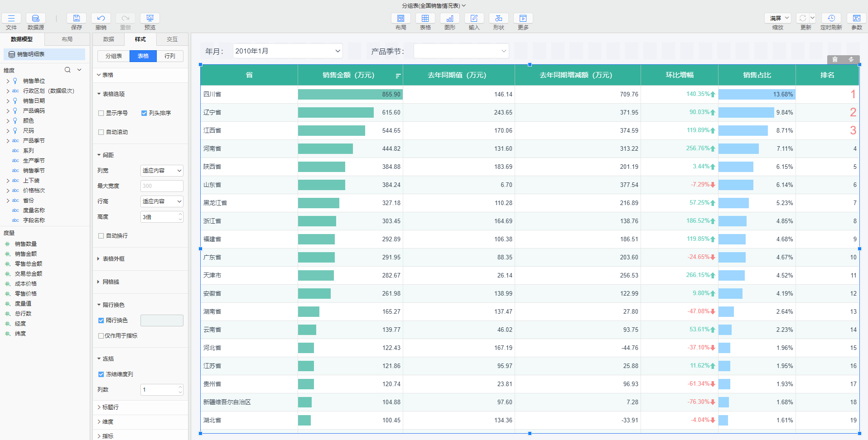Pick the 隔行换色 color swatch
Image resolution: width=868 pixels, height=440 pixels.
pyautogui.click(x=162, y=320)
